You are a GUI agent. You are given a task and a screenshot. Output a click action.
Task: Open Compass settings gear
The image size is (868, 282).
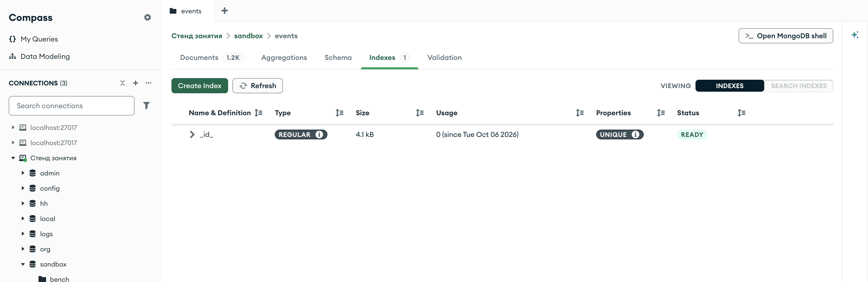[x=147, y=18]
